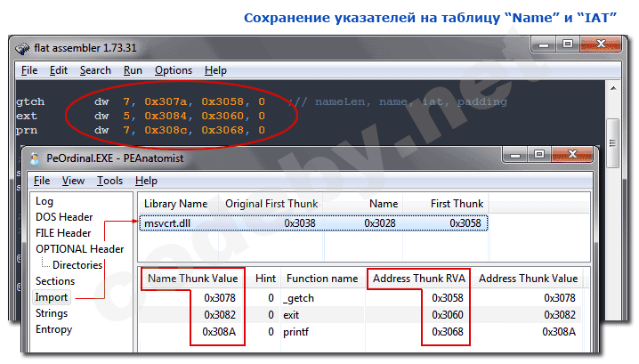The height and width of the screenshot is (364, 639).
Task: Select Sections in sidebar tree
Action: [55, 281]
